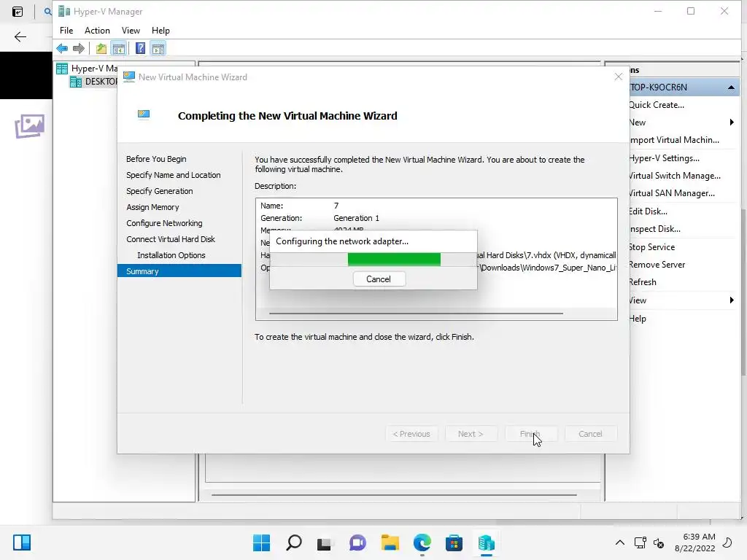
Task: Go to Specify Generation step
Action: [160, 191]
